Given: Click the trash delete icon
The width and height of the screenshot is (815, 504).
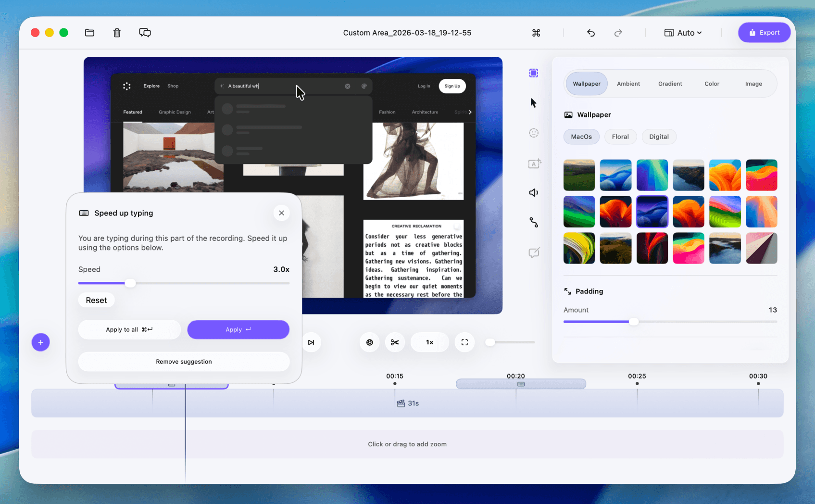Looking at the screenshot, I should pyautogui.click(x=117, y=33).
